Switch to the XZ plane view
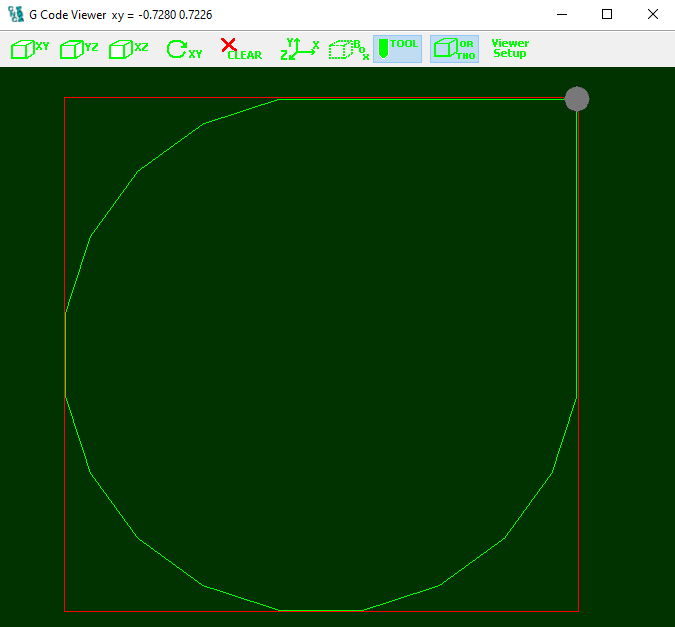This screenshot has width=675, height=627. point(128,49)
